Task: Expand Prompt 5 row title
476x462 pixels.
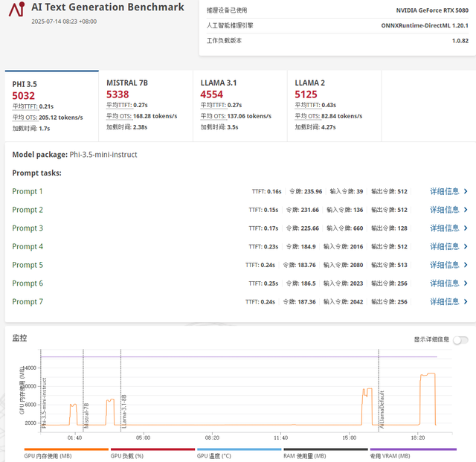Action: click(28, 265)
